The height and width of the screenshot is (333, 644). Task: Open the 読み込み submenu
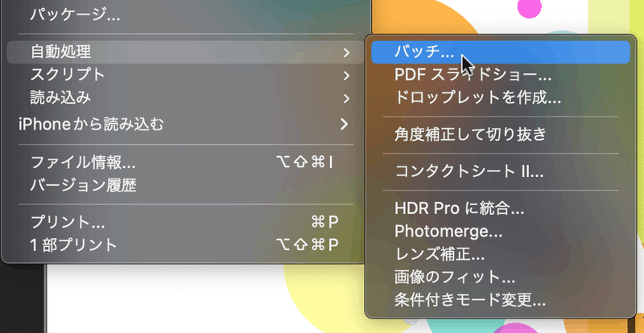click(186, 98)
